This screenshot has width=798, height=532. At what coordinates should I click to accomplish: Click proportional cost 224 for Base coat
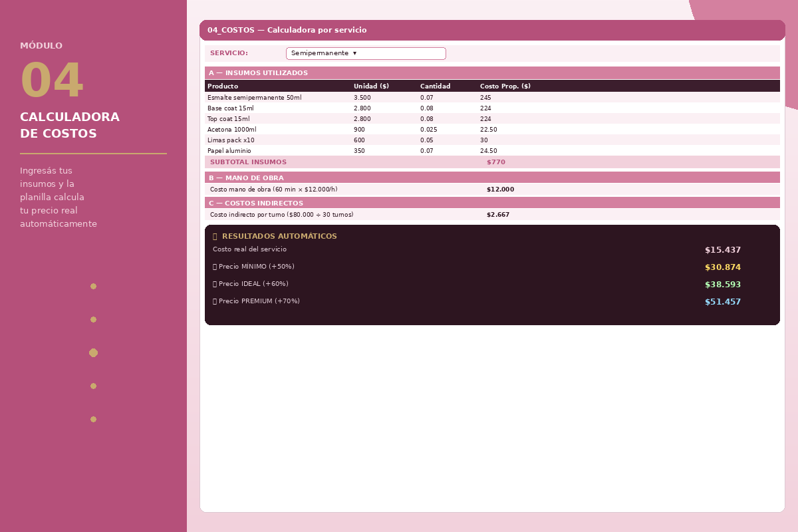tap(485, 108)
